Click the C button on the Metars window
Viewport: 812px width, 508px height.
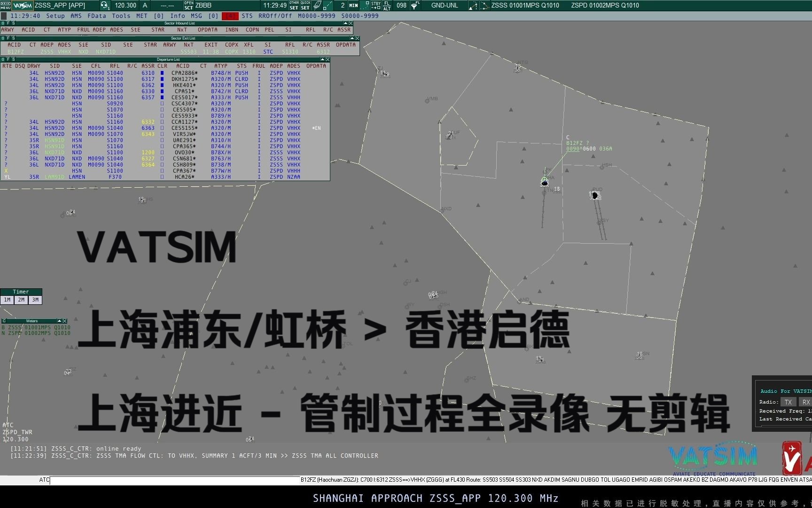(4, 321)
